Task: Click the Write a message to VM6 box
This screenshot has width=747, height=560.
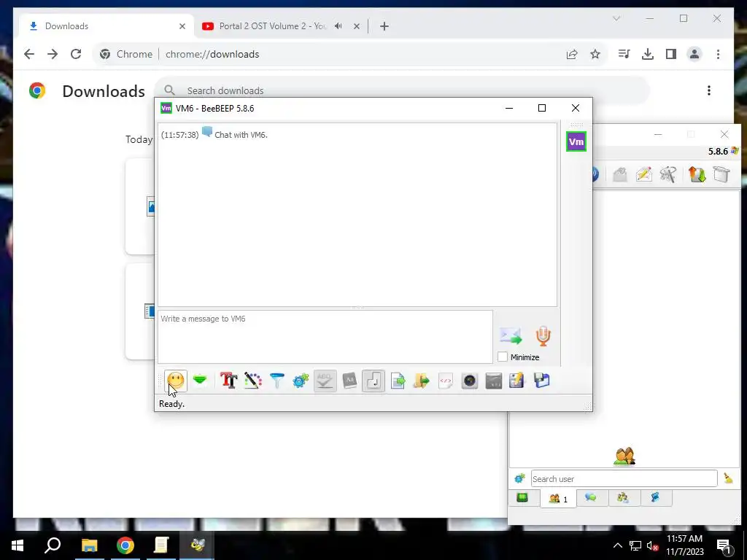Action: point(325,337)
